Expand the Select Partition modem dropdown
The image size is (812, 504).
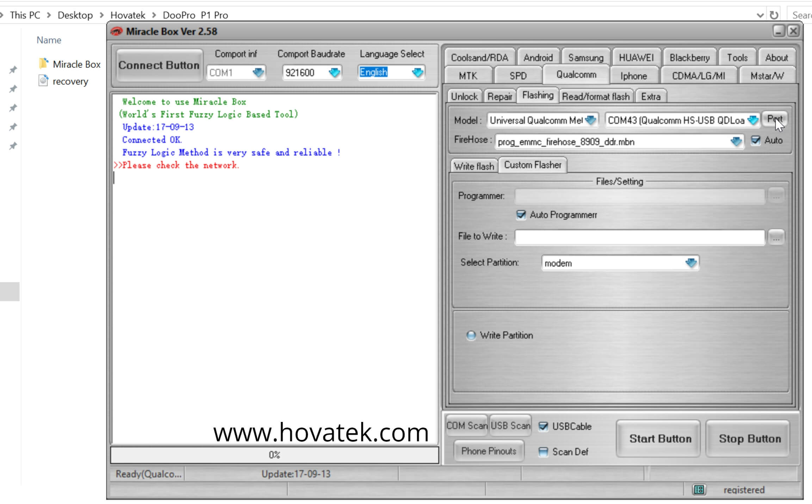click(x=691, y=263)
